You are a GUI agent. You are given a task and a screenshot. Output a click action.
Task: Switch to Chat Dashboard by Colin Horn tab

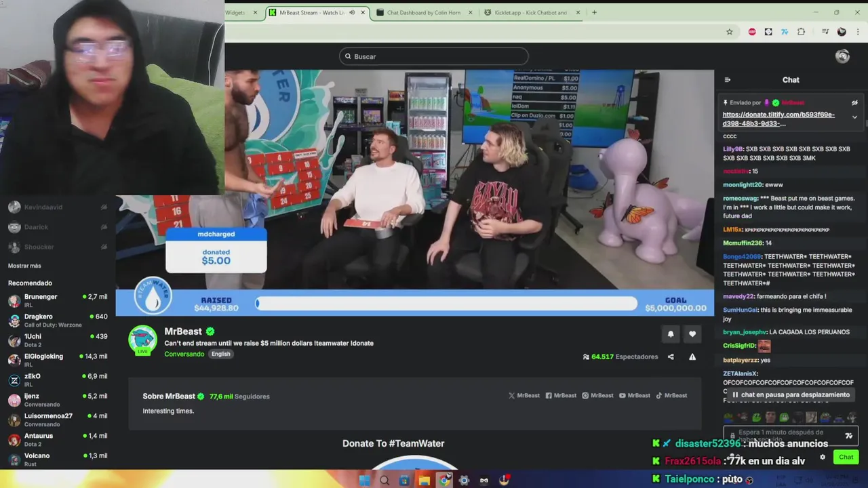[x=423, y=12]
